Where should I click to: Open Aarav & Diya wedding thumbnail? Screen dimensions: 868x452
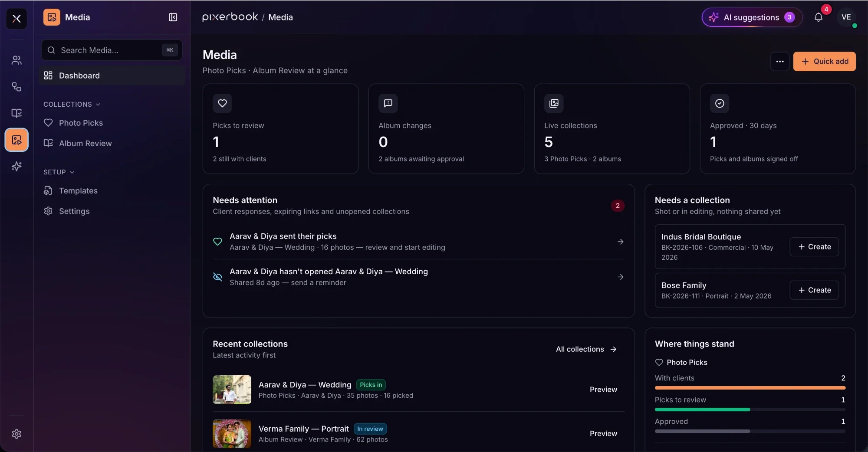coord(232,390)
